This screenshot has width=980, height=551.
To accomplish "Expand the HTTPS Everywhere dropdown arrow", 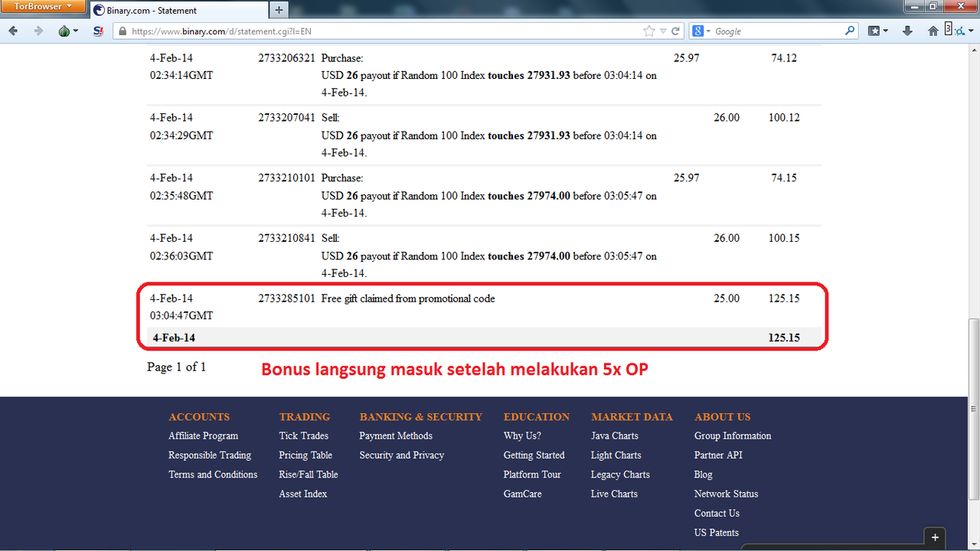I will 971,31.
